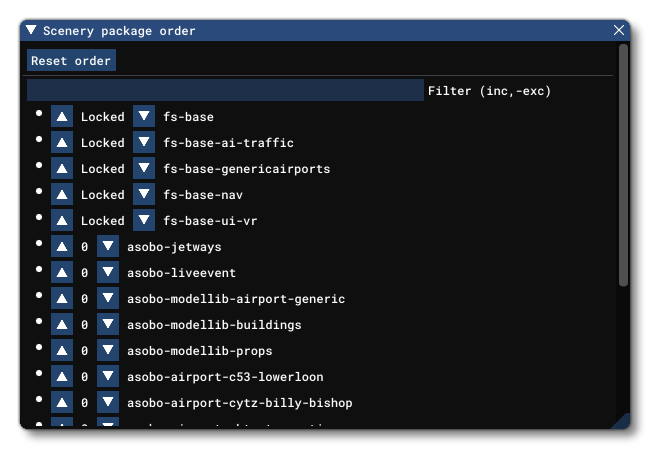
Task: Raise asobo-modellib-airport-generic priority with up arrow
Action: (x=63, y=299)
